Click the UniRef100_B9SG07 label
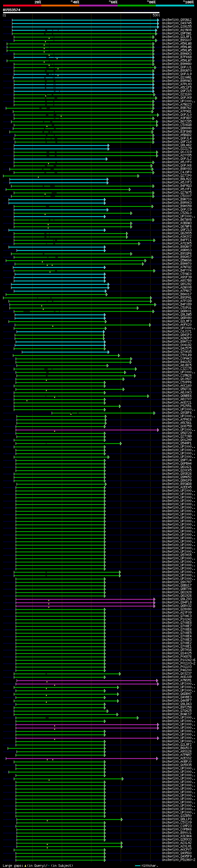Screen dimensions: 197x868 177,40
